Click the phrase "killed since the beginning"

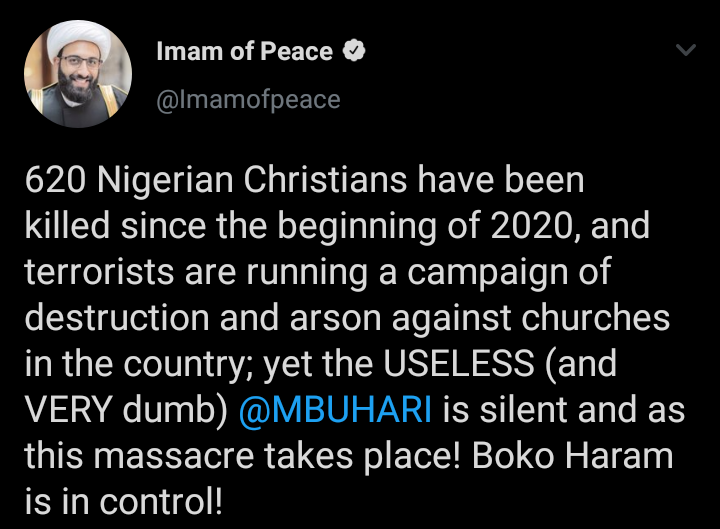tap(235, 227)
